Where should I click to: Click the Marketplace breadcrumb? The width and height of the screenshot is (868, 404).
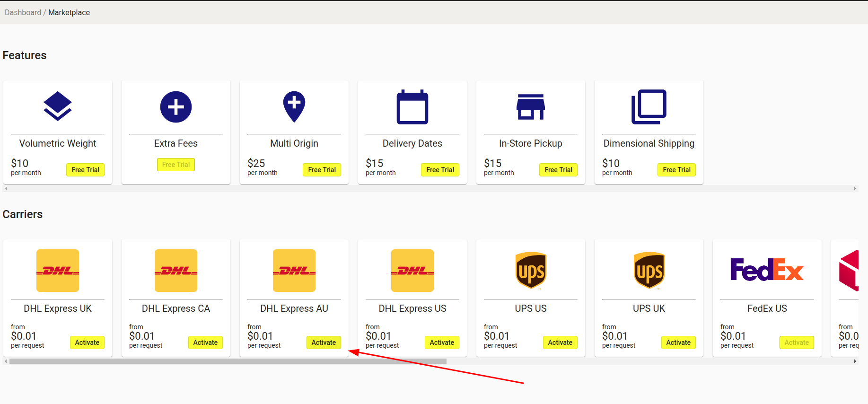point(69,12)
